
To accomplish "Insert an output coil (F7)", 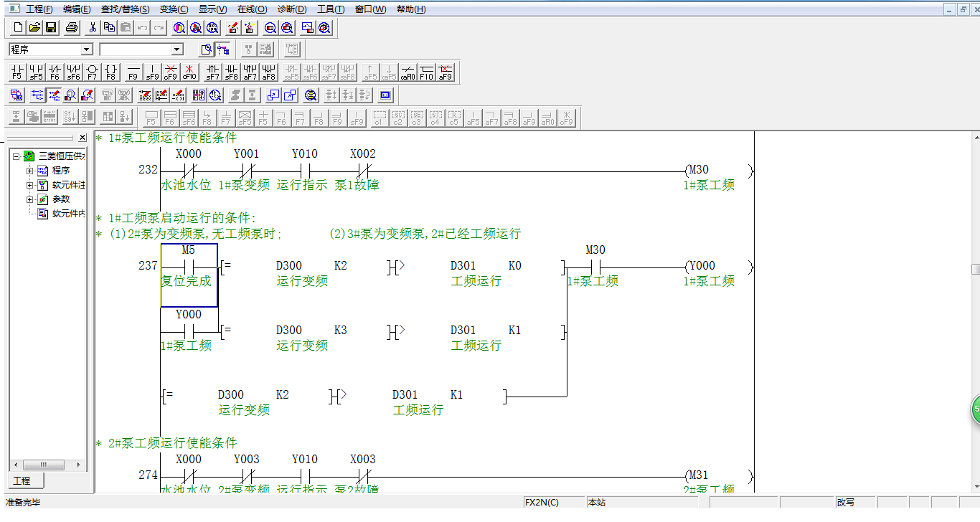I will tap(92, 72).
